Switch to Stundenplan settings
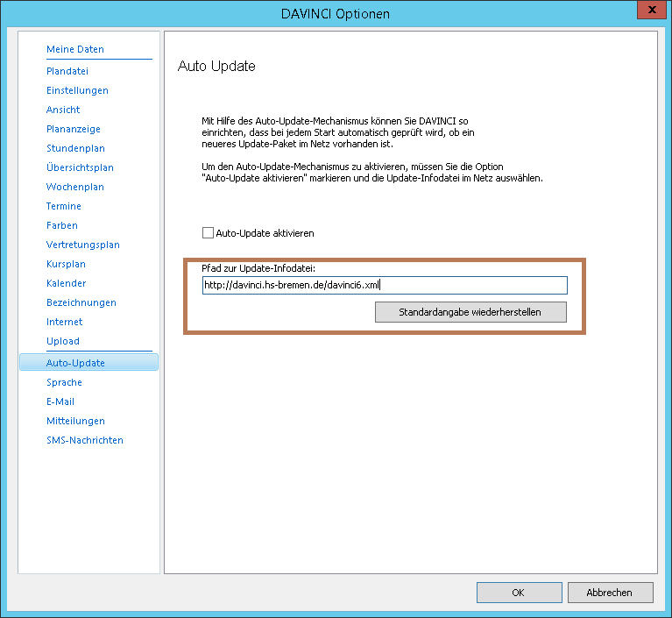Screen dimensions: 672x618 [75, 148]
